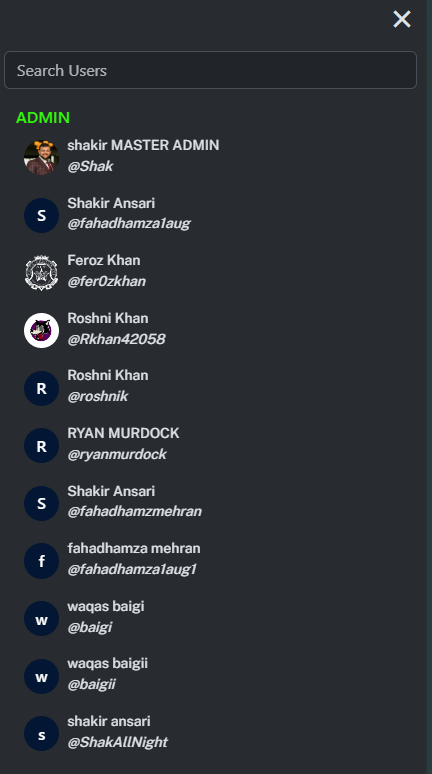This screenshot has width=432, height=774.
Task: Select the S avatar for @fahadhamza1aug
Action: [x=41, y=215]
